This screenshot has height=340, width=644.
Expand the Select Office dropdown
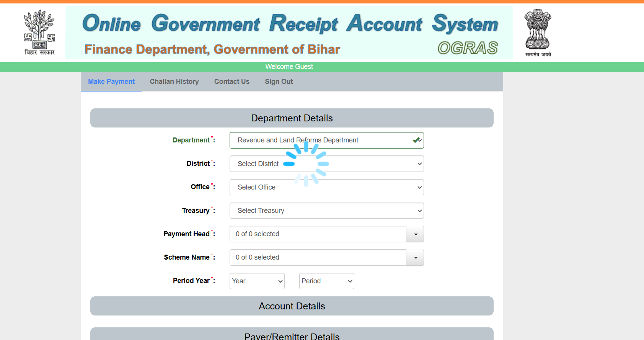pos(327,187)
